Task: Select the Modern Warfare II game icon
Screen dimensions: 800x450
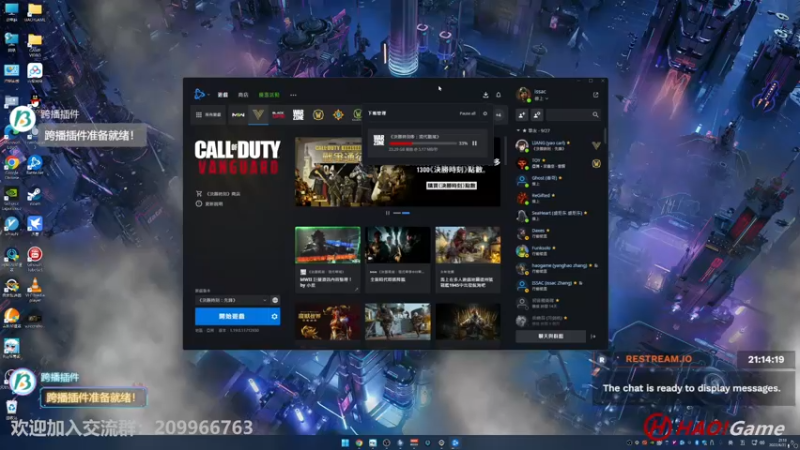Action: click(238, 115)
